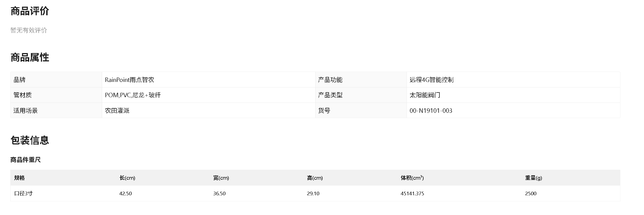Click the 商品属性 heading
The height and width of the screenshot is (215, 644).
[30, 57]
